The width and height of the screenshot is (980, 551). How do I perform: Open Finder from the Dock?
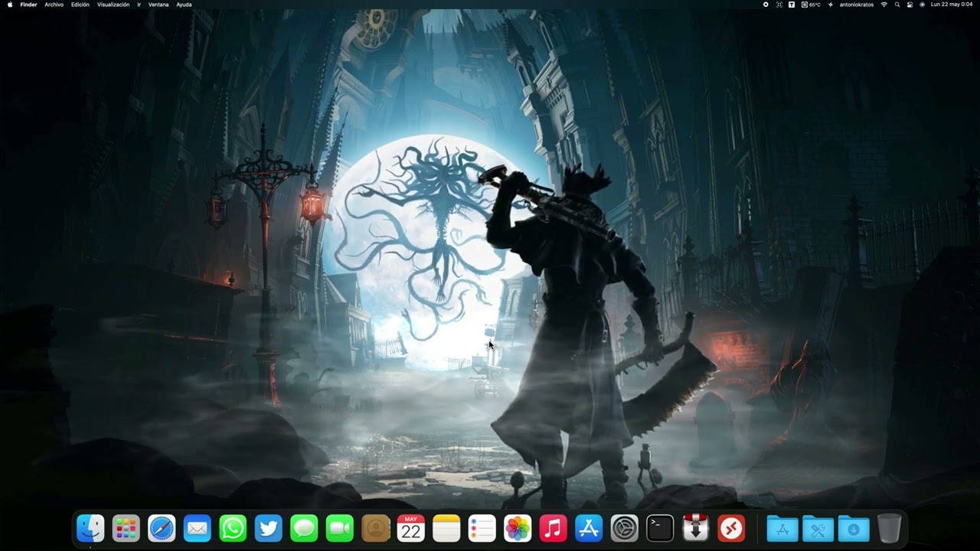click(90, 528)
